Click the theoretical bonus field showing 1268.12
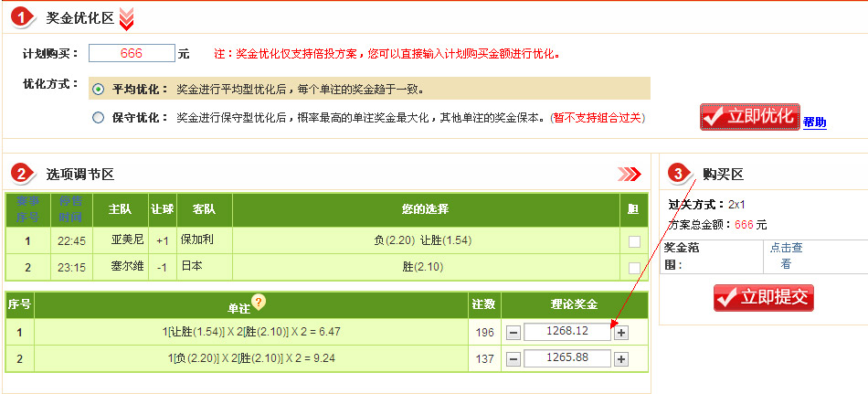The height and width of the screenshot is (394, 868). (x=566, y=333)
